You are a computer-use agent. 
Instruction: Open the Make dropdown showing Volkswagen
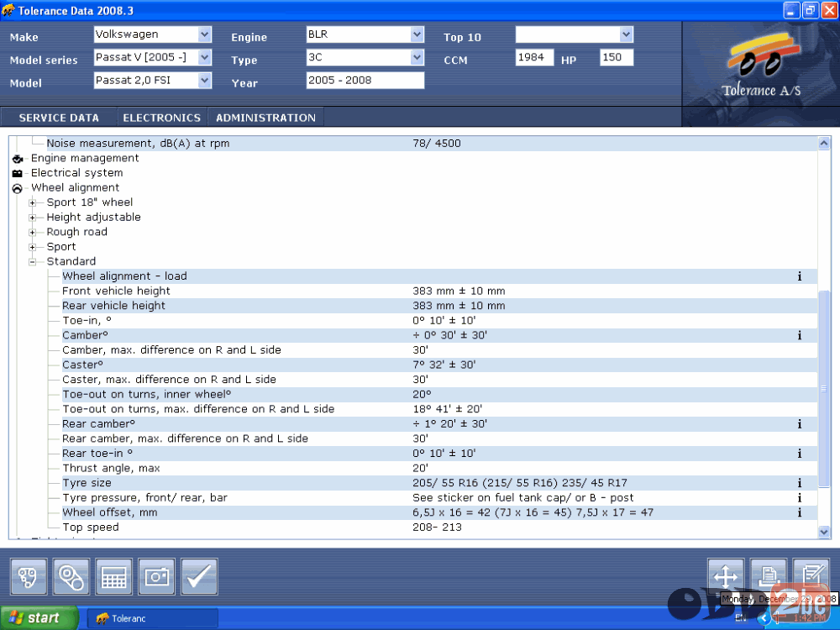(204, 34)
